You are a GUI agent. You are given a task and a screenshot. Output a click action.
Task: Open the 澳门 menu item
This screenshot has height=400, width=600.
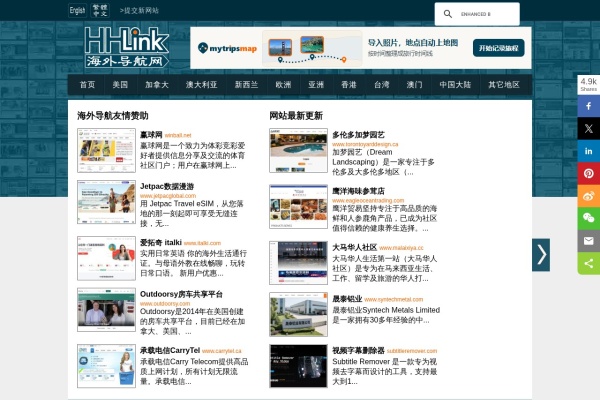[414, 85]
